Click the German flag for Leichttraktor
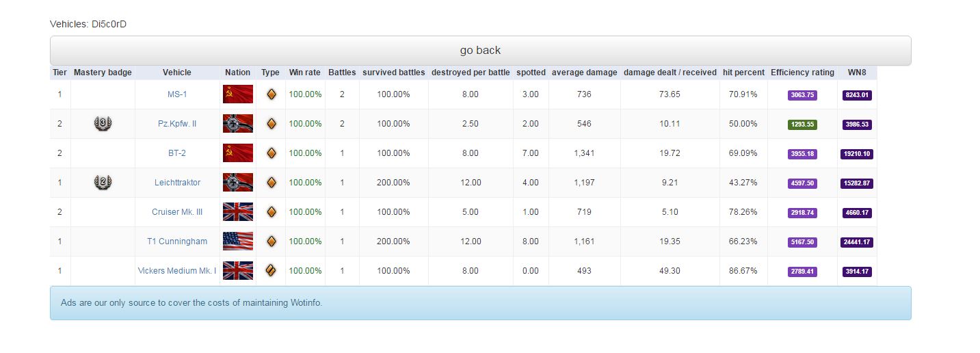The width and height of the screenshot is (980, 353). [x=237, y=183]
